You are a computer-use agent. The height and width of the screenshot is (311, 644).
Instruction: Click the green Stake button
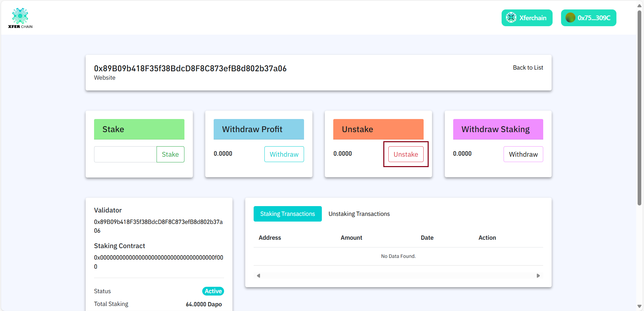[170, 154]
